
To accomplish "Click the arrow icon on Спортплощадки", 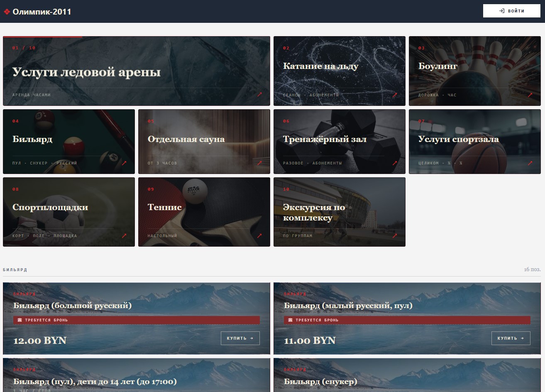I will [x=124, y=235].
